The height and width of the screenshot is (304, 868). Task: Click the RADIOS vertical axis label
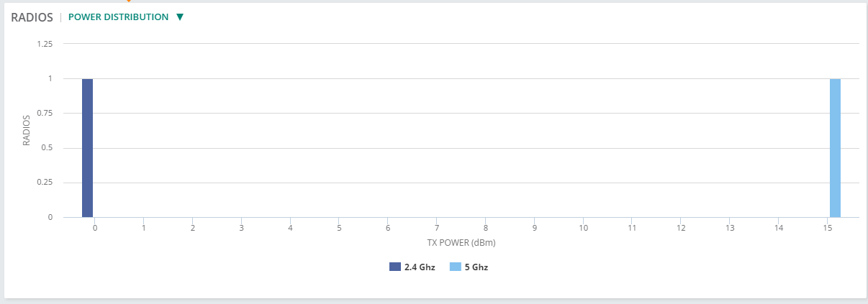point(27,130)
